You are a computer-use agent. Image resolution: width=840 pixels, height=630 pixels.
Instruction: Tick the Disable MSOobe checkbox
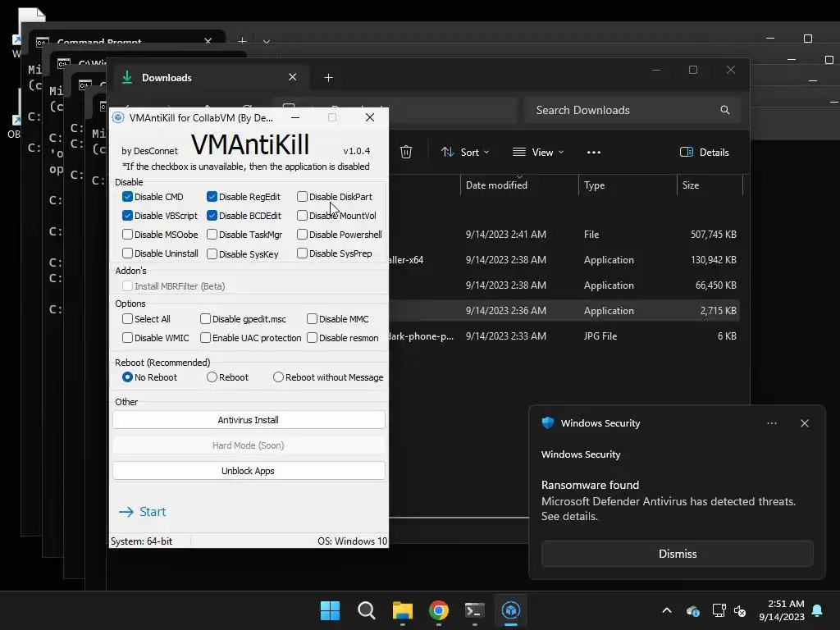pyautogui.click(x=127, y=234)
